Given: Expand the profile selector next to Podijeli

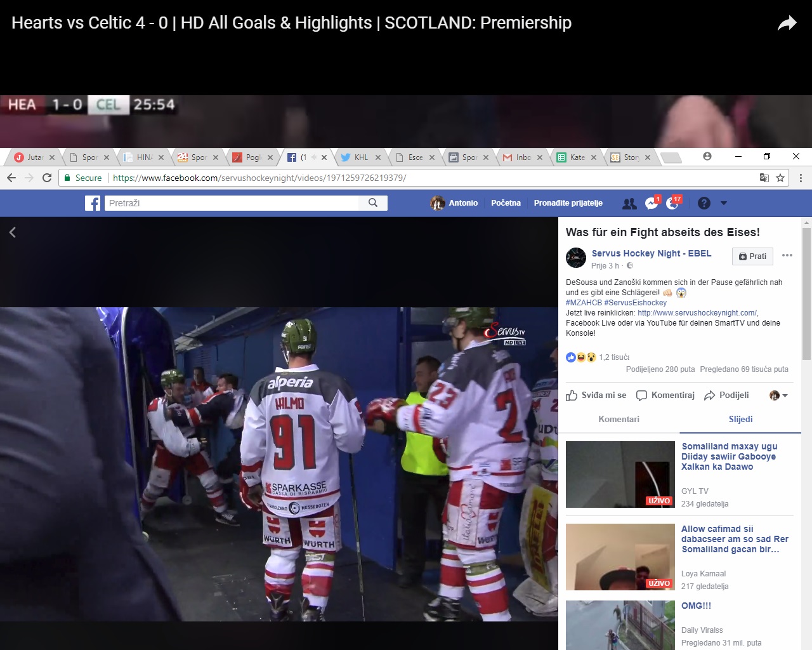Looking at the screenshot, I should [x=778, y=395].
